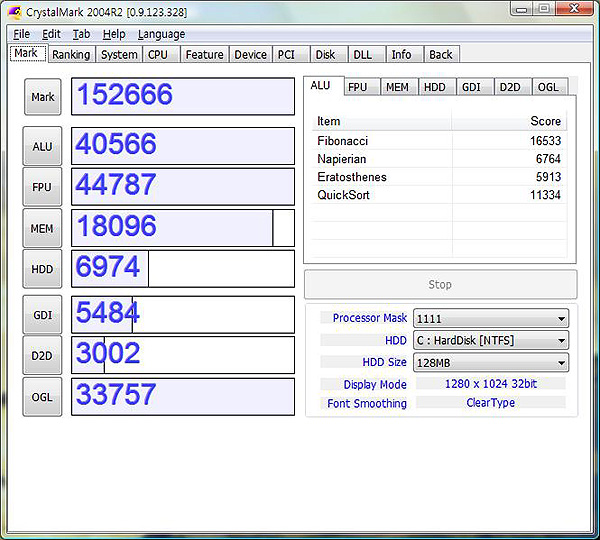The height and width of the screenshot is (540, 600).
Task: Click the Fibonacci score 16533
Action: tap(545, 141)
